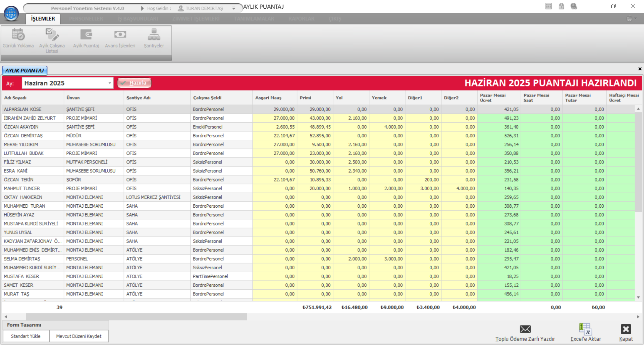
Task: Switch to the PERSONELLER tab
Action: pos(86,19)
